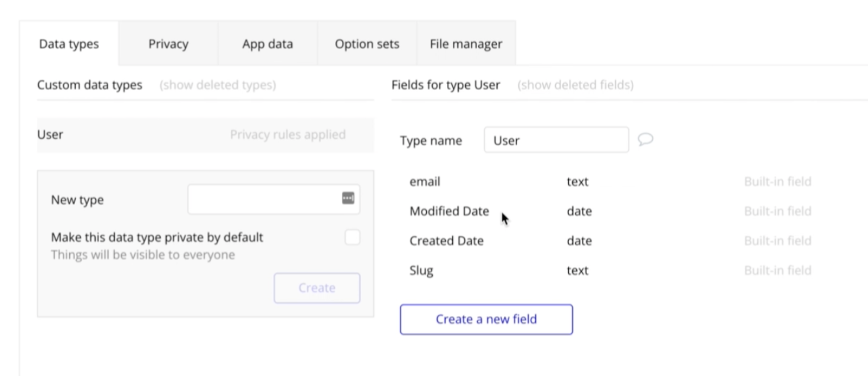Edit the Type name field containing User
The height and width of the screenshot is (376, 868).
coord(556,140)
